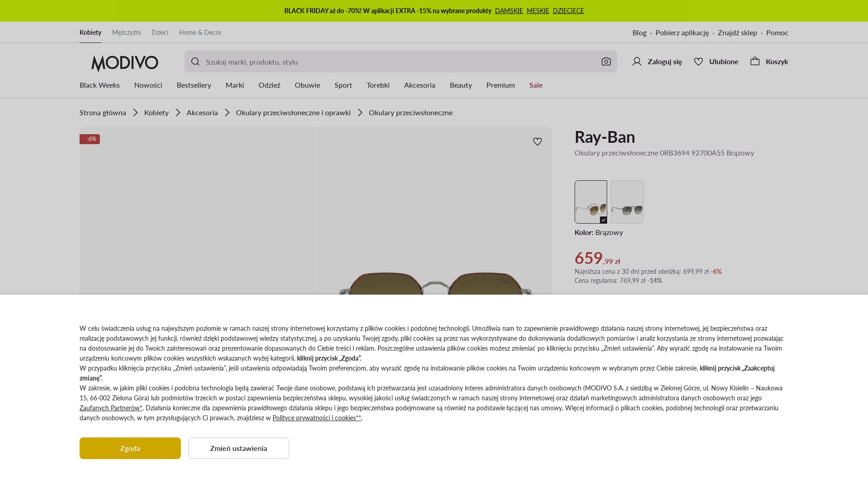868x488 pixels.
Task: Open the Kobiety tab
Action: pyautogui.click(x=90, y=33)
